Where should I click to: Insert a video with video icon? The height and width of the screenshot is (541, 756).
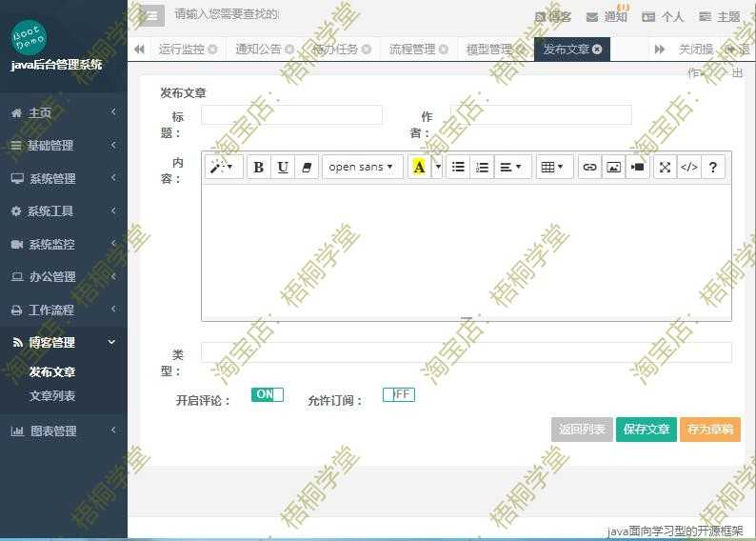pyautogui.click(x=637, y=168)
